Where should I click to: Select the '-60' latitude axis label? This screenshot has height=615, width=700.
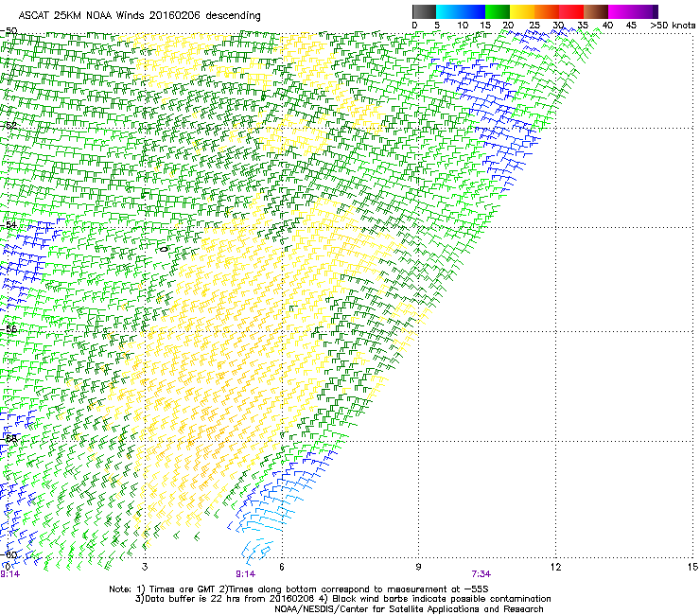point(9,554)
